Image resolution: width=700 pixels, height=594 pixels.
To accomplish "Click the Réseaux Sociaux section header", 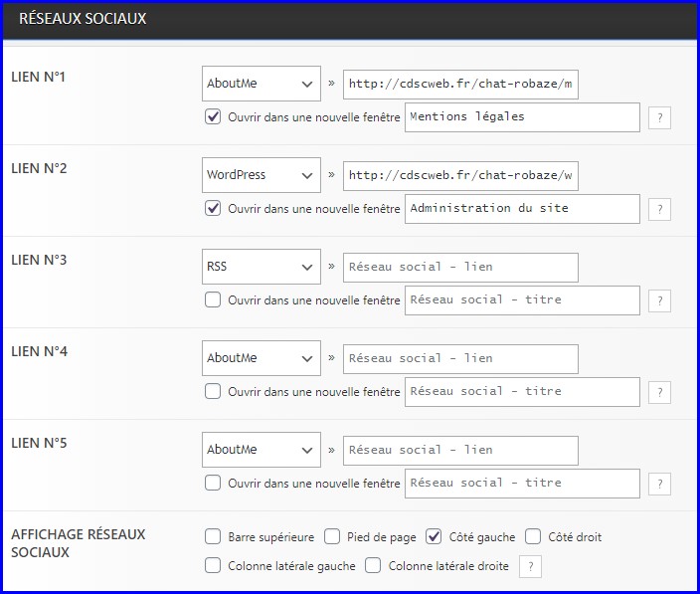I will (83, 19).
